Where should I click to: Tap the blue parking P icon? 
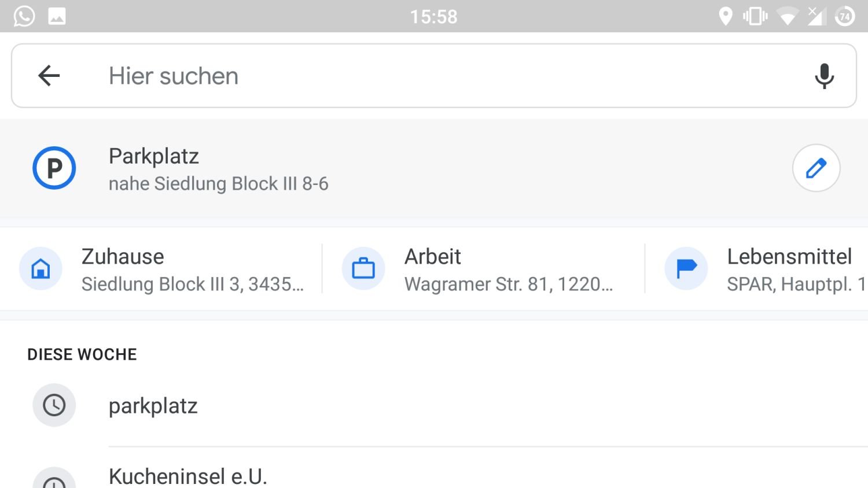[x=54, y=168]
